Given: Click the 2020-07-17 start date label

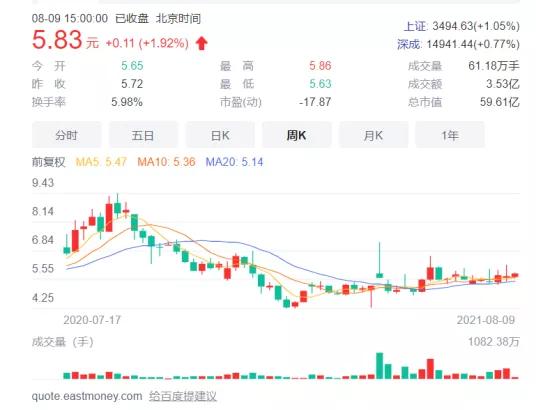Looking at the screenshot, I should tap(92, 320).
